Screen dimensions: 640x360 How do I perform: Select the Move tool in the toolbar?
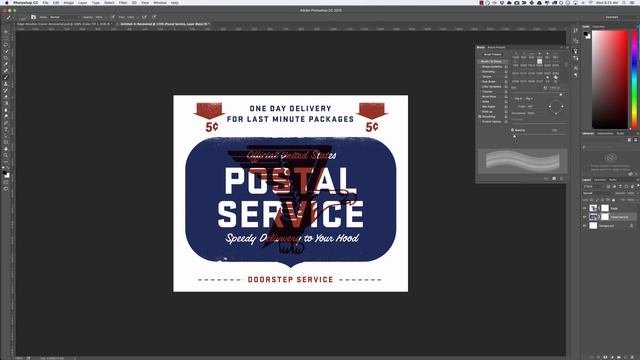tap(6, 32)
